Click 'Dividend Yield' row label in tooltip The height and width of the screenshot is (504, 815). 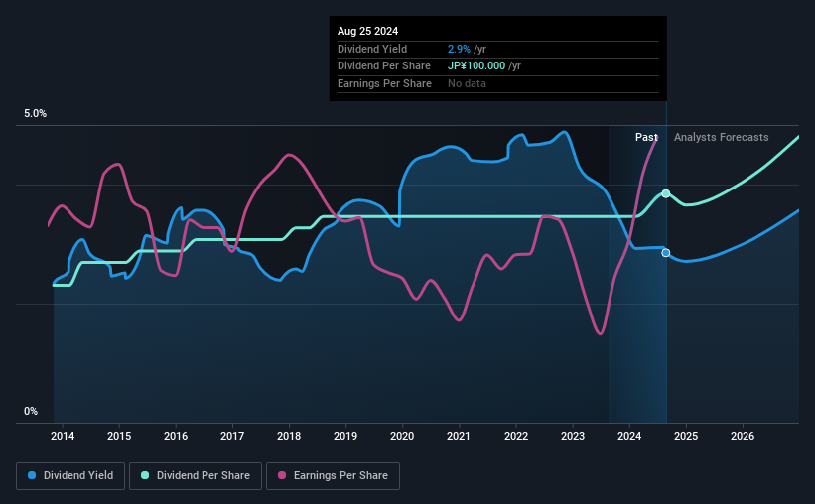[x=372, y=49]
